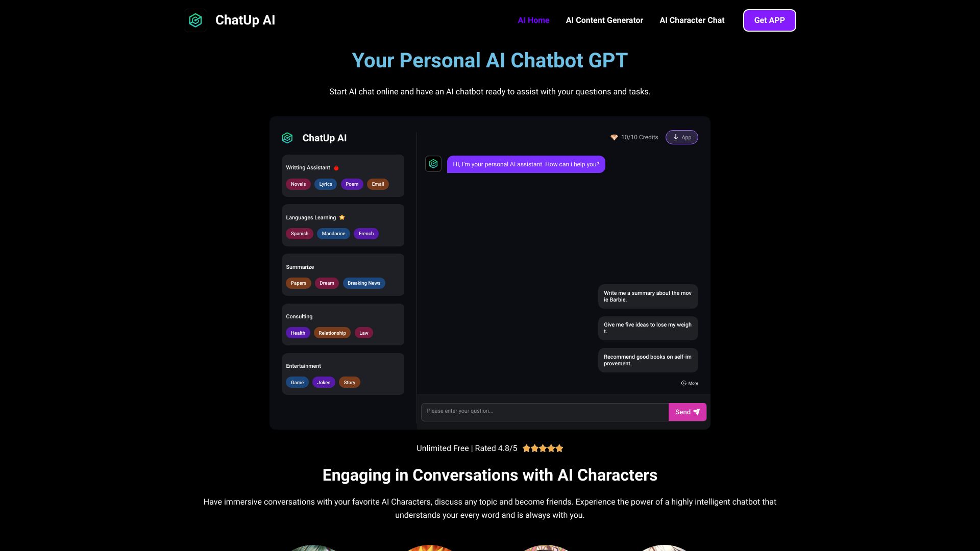The width and height of the screenshot is (980, 551).
Task: Select the Spanish language learning tag
Action: [300, 234]
